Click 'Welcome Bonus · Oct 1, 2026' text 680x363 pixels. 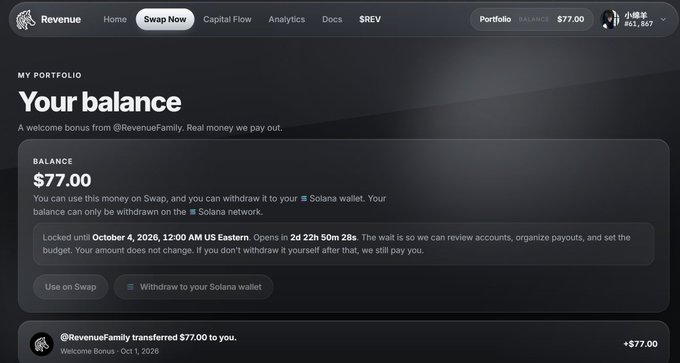coord(109,351)
